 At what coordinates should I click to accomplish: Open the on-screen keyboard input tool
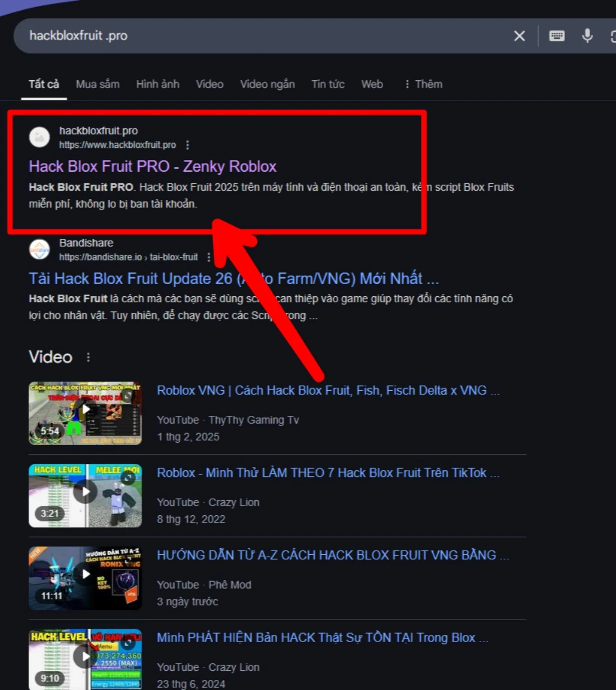[x=557, y=36]
